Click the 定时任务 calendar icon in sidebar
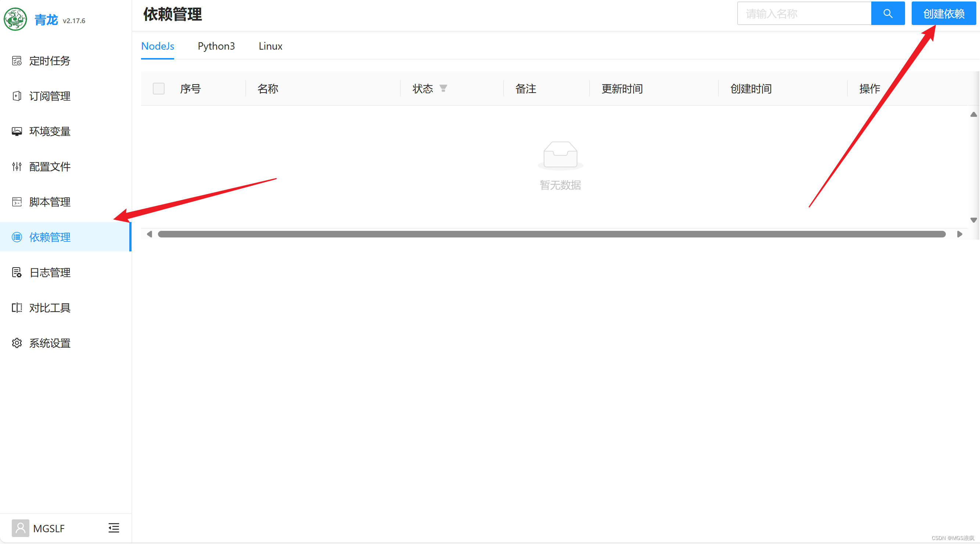The image size is (980, 544). (x=17, y=61)
